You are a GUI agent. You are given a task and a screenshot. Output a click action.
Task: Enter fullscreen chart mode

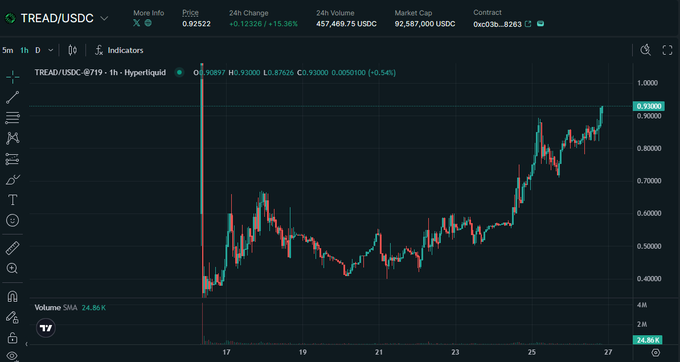[x=667, y=50]
